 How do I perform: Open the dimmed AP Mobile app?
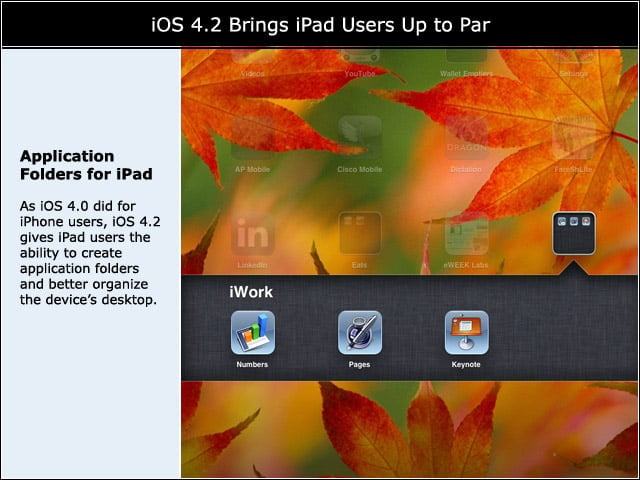coord(253,138)
